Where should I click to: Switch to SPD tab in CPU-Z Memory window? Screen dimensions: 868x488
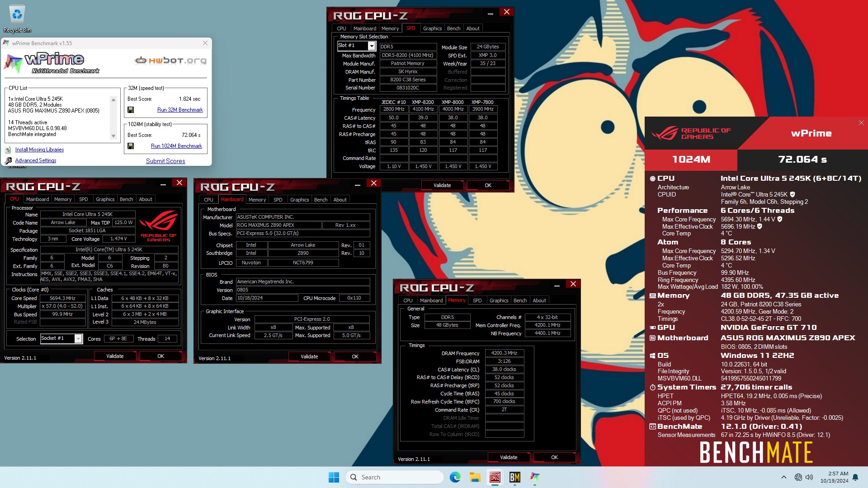477,300
